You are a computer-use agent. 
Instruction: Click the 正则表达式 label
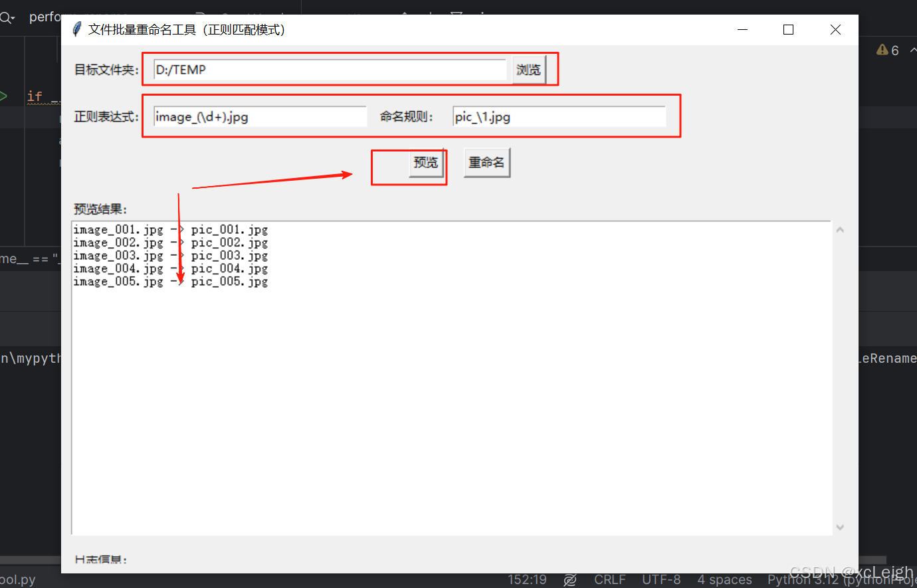(106, 117)
